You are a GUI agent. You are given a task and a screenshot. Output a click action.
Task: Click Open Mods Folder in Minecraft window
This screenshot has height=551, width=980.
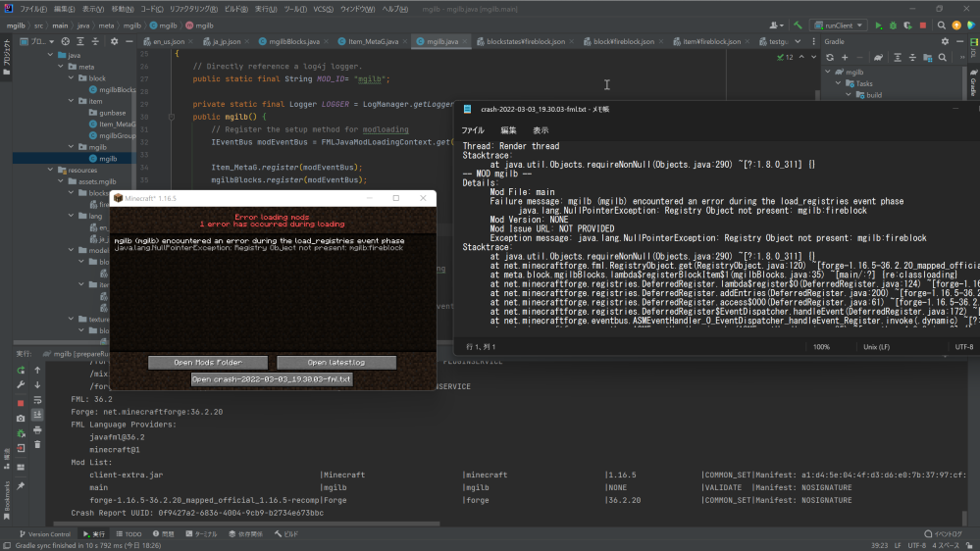point(208,363)
